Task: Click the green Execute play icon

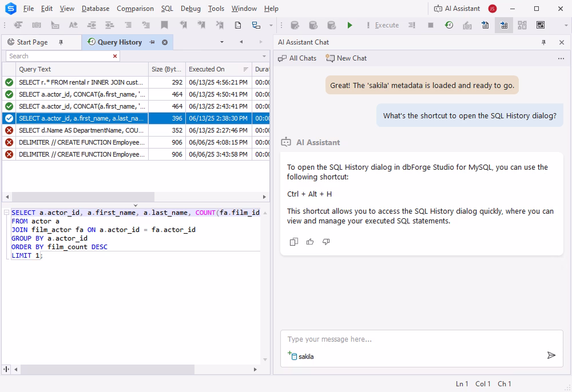Action: click(x=350, y=25)
